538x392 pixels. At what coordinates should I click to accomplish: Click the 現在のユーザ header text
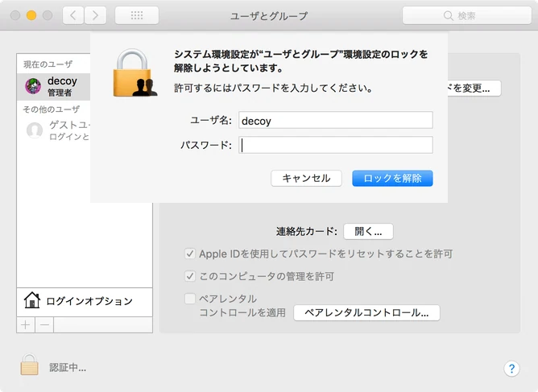coord(48,64)
